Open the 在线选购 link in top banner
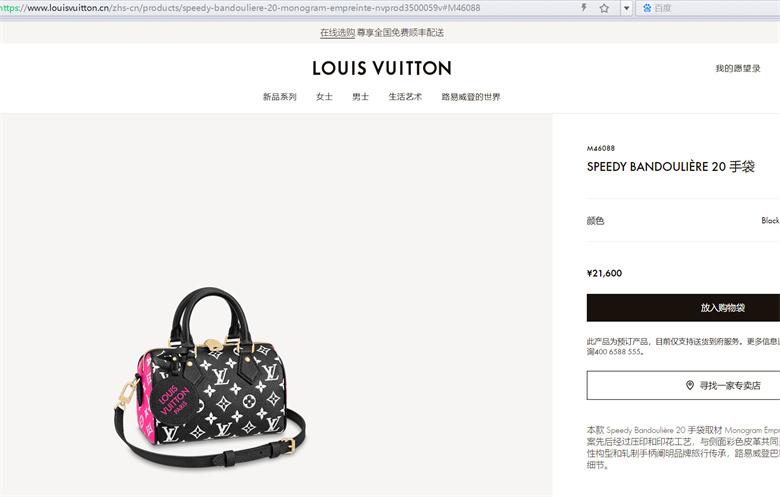The height and width of the screenshot is (497, 780). tap(337, 33)
